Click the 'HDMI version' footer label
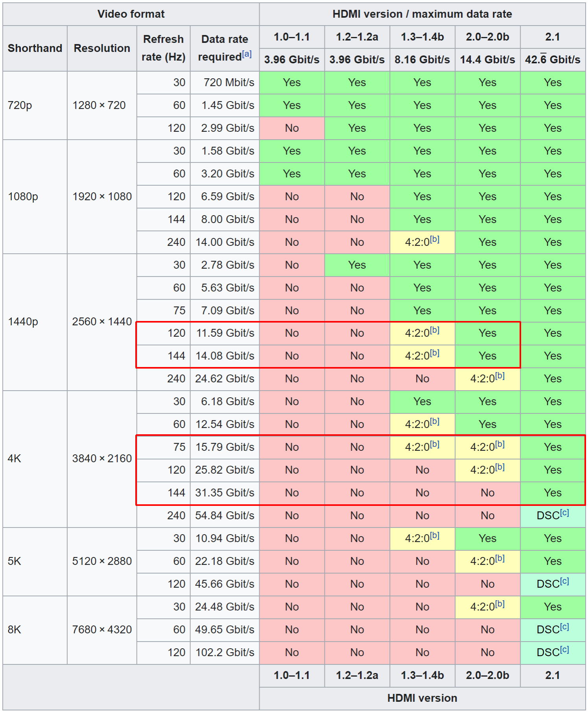The image size is (588, 712). pyautogui.click(x=422, y=698)
